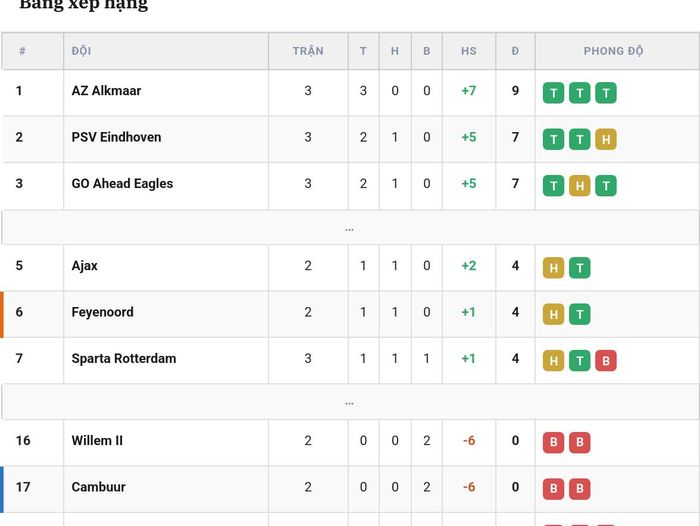Click AZ Alkmaar's first green T form badge

[x=553, y=93]
